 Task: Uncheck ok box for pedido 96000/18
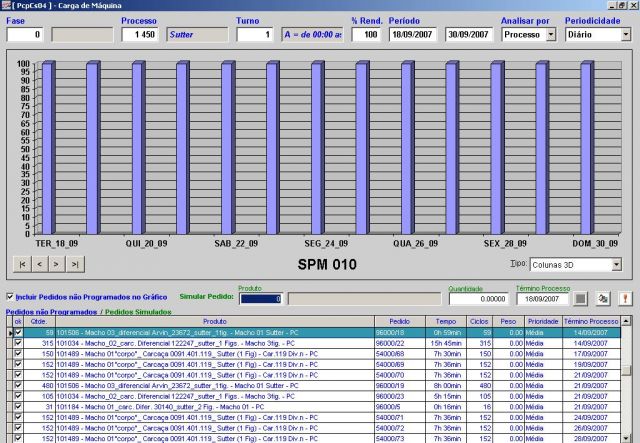18,332
